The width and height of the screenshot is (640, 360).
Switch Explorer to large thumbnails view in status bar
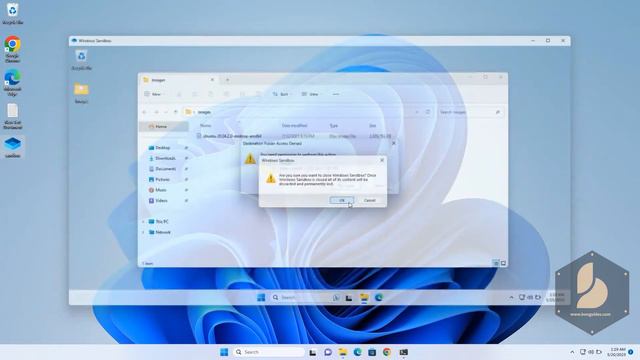(x=503, y=263)
